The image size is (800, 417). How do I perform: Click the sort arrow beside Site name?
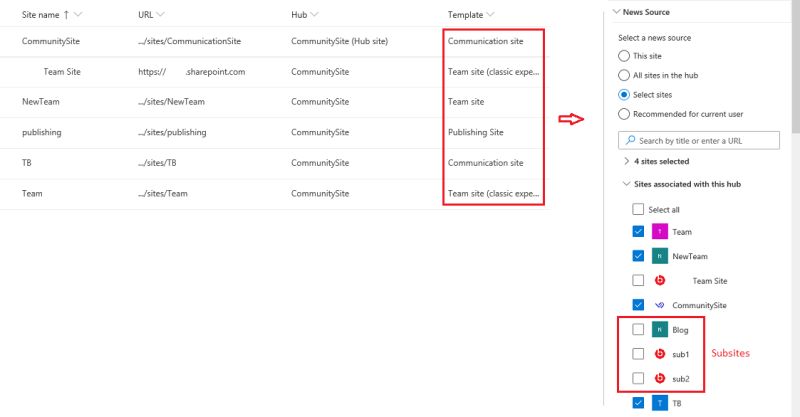[66, 15]
